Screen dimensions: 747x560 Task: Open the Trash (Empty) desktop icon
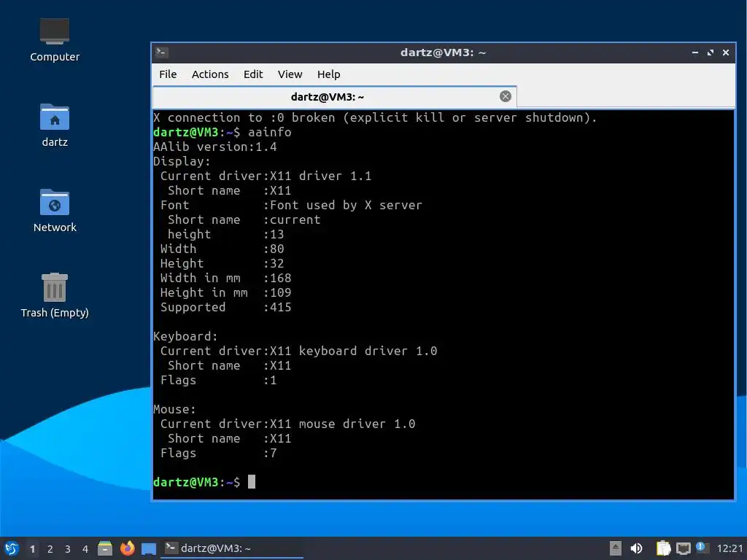[x=54, y=296]
